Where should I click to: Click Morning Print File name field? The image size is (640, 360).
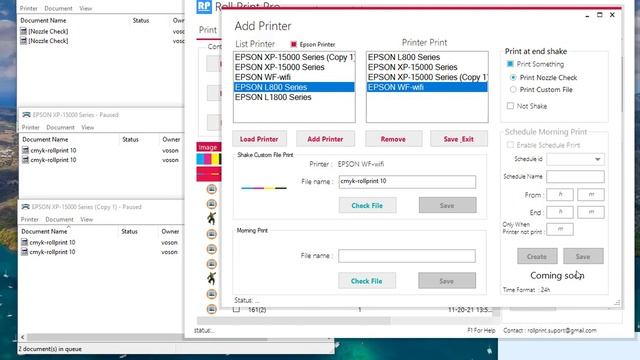point(407,256)
